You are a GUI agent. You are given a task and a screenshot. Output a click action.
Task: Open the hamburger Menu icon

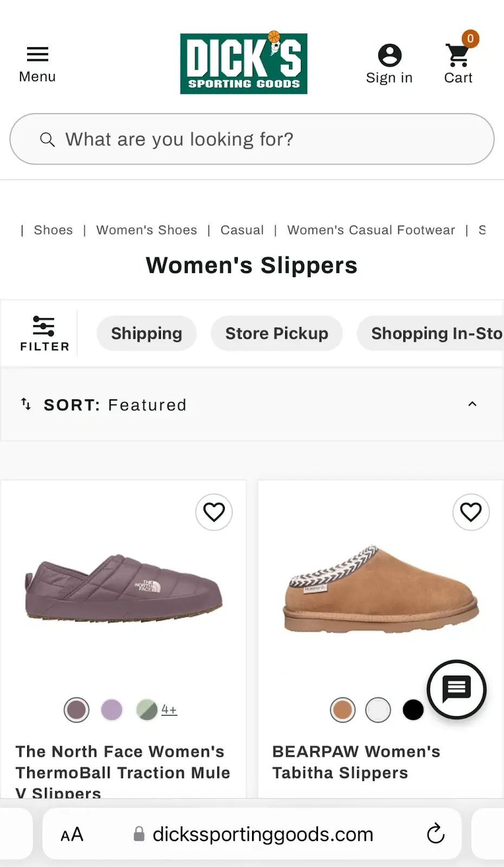pos(37,55)
